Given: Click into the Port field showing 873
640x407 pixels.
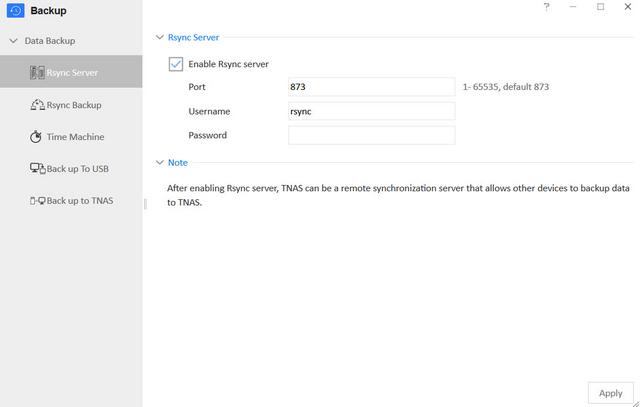Looking at the screenshot, I should pyautogui.click(x=371, y=87).
